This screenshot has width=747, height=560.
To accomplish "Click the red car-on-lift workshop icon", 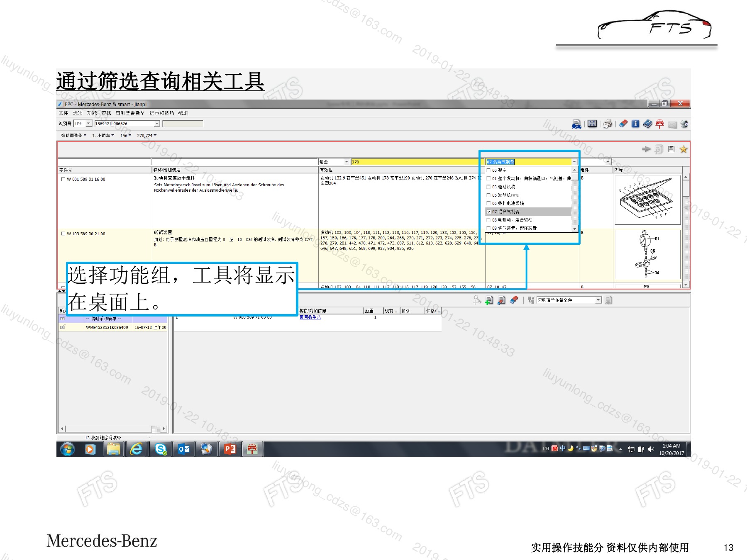I will click(660, 124).
